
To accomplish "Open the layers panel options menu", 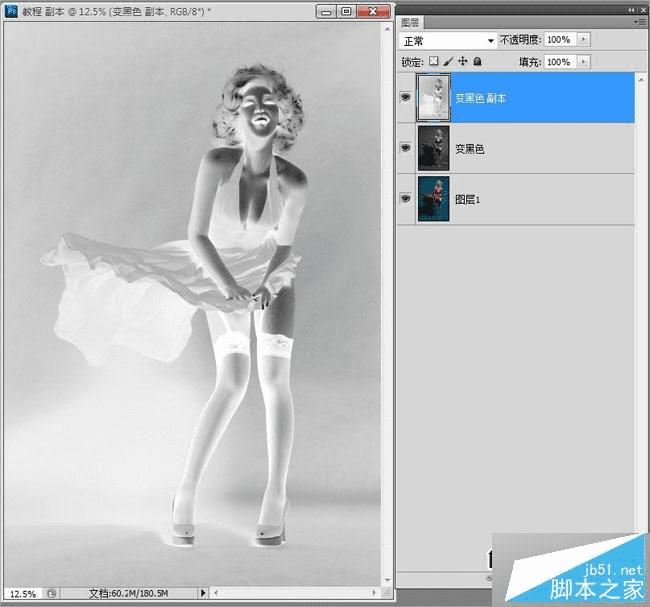I will click(639, 22).
